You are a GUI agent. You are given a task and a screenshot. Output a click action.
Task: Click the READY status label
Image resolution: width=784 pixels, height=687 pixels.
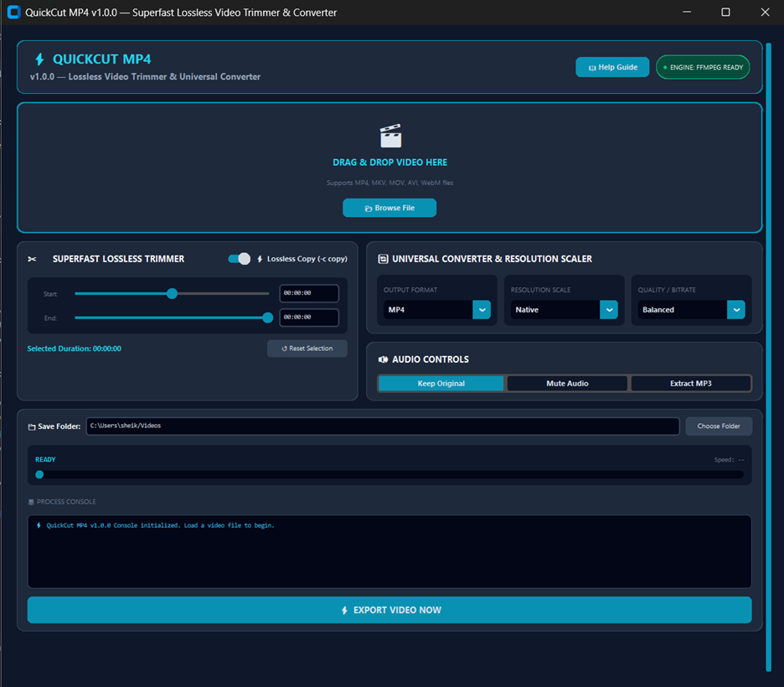(x=45, y=459)
